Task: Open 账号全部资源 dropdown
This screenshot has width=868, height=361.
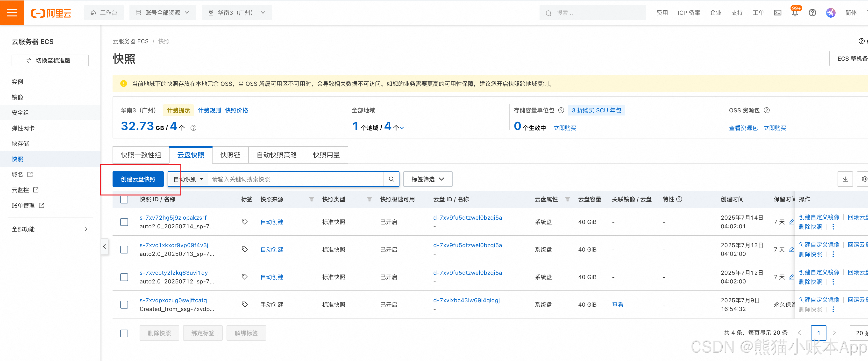Action: tap(162, 13)
